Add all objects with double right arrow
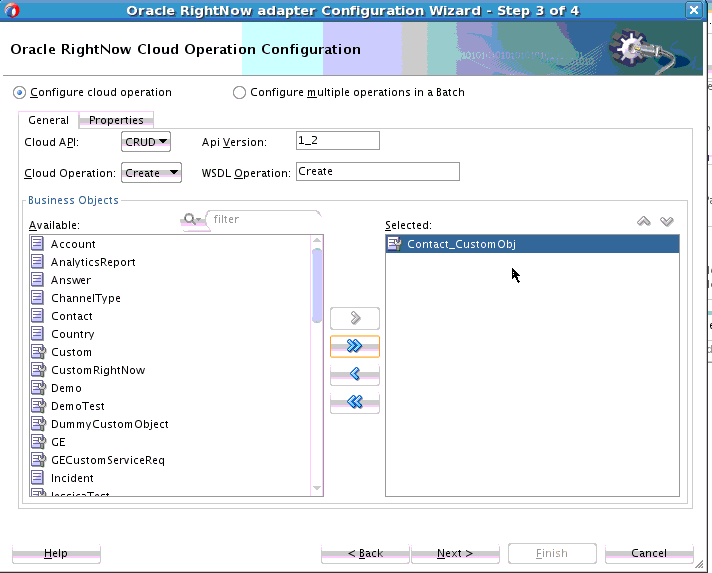Image resolution: width=712 pixels, height=573 pixels. pos(355,346)
